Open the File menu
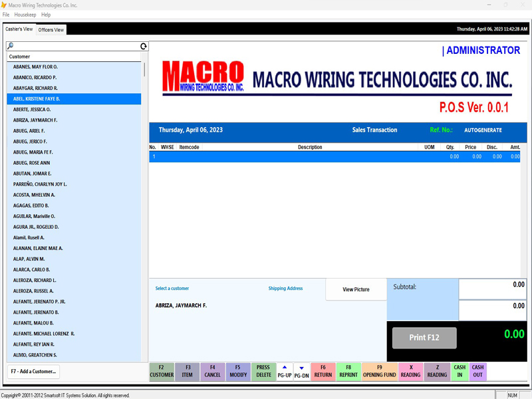Screen dimensions: 532x399 (x=6, y=15)
